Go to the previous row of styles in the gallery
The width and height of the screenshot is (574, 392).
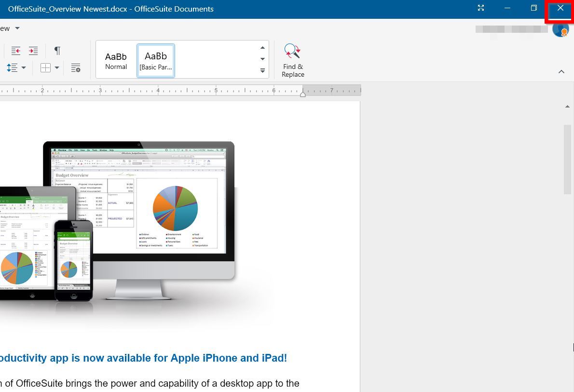pos(262,48)
